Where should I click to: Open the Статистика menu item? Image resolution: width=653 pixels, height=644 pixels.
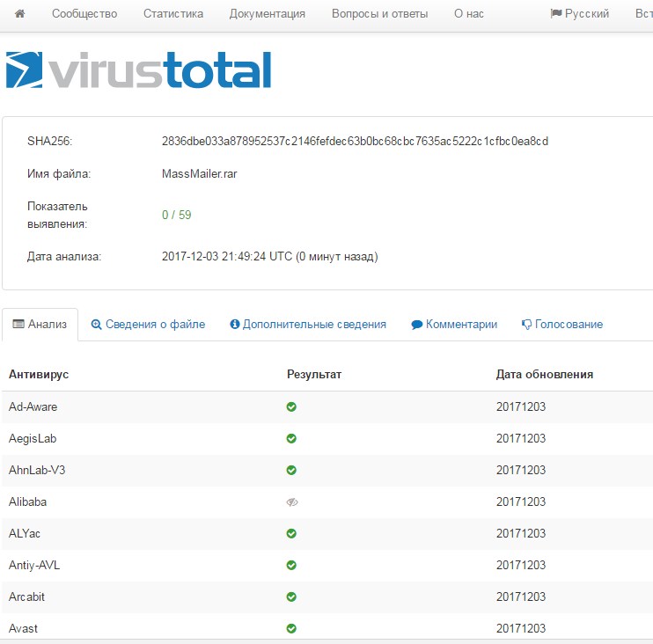click(x=172, y=14)
